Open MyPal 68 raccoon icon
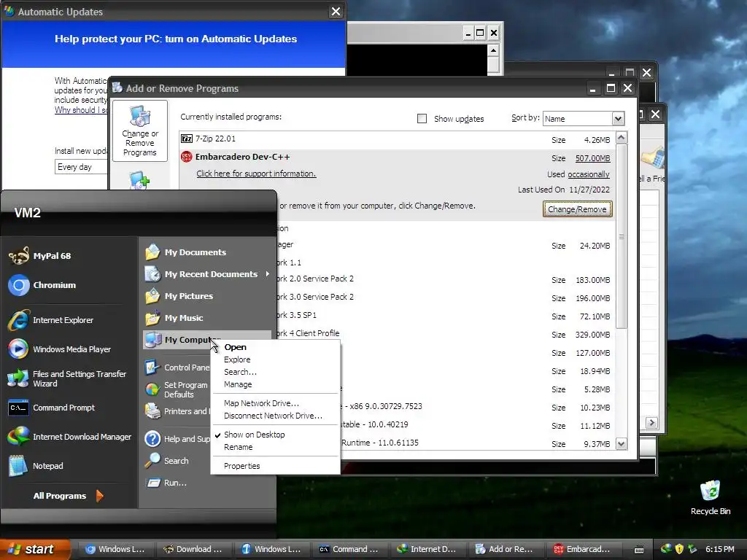The image size is (747, 560). pos(19,256)
